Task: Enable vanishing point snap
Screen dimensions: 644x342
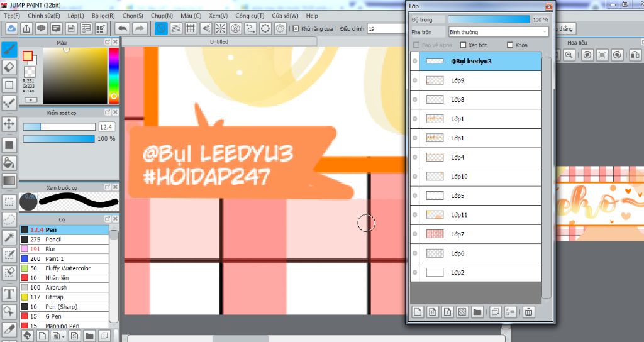Action: 206,28
